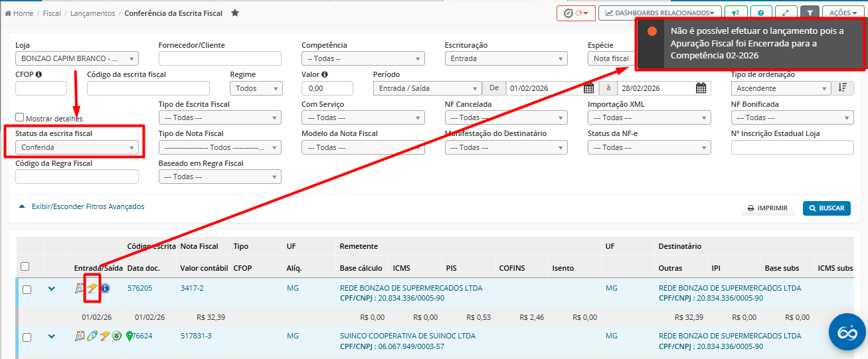Screen dimensions: 868x359
Task: Click the blue info icon on row 576205
Action: 105,288
